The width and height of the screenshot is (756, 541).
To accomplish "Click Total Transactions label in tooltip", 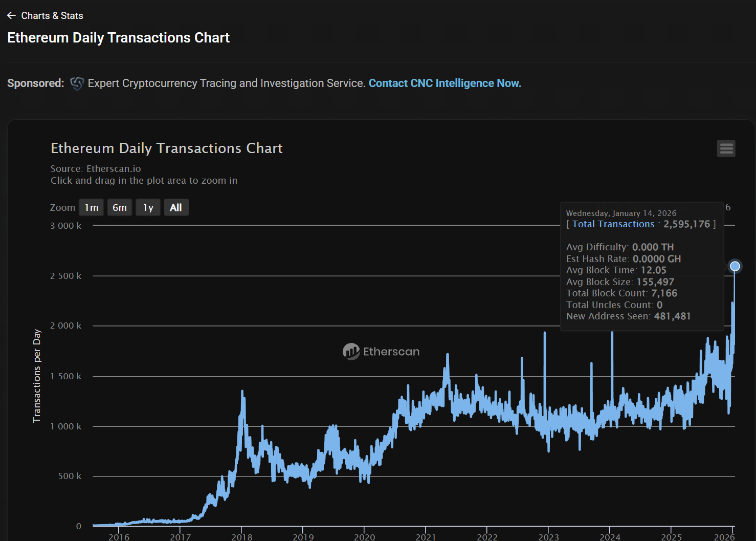I will click(x=613, y=224).
